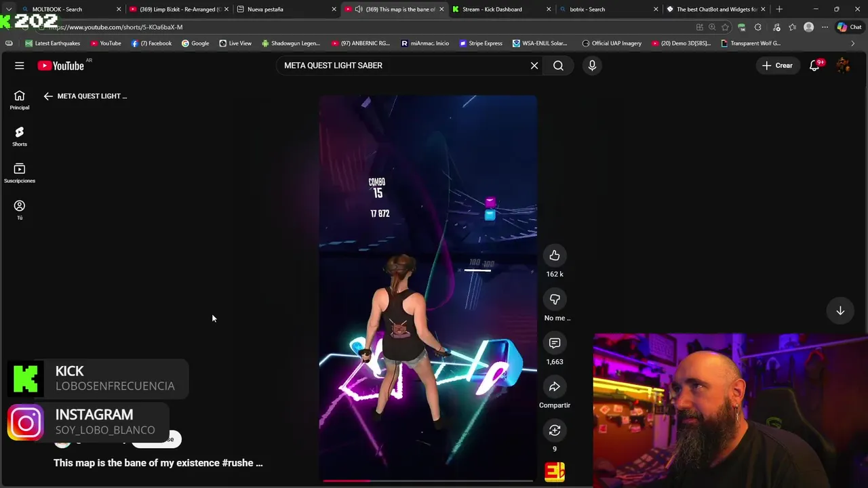Clear the search box with the X
Image resolution: width=868 pixels, height=488 pixels.
(534, 66)
